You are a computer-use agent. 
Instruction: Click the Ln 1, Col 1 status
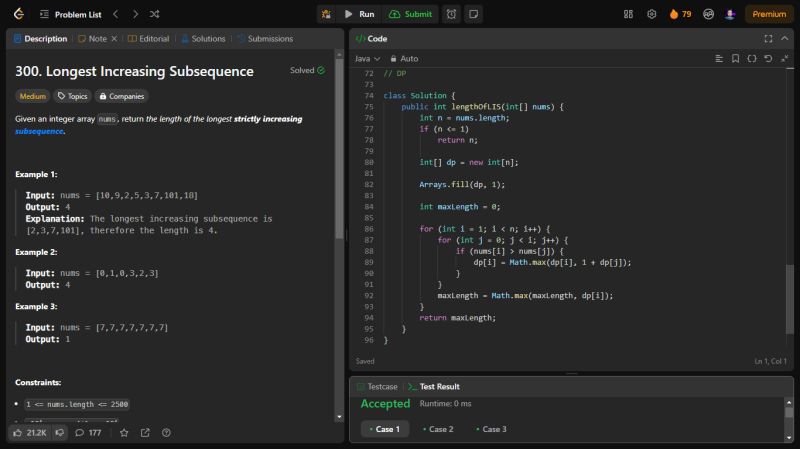click(x=770, y=361)
